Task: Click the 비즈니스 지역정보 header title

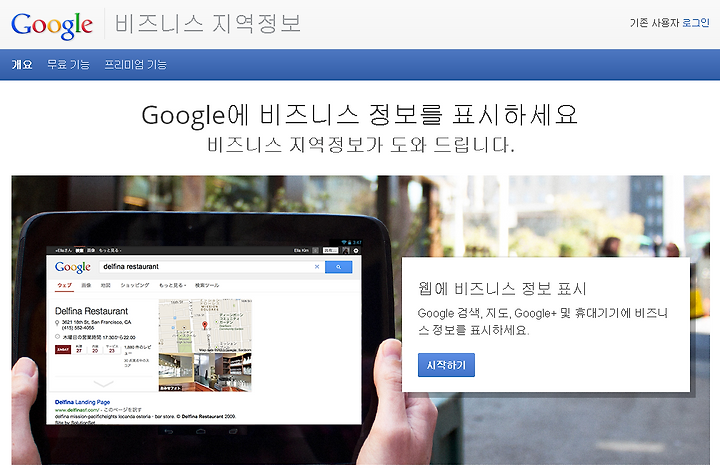Action: coord(208,23)
